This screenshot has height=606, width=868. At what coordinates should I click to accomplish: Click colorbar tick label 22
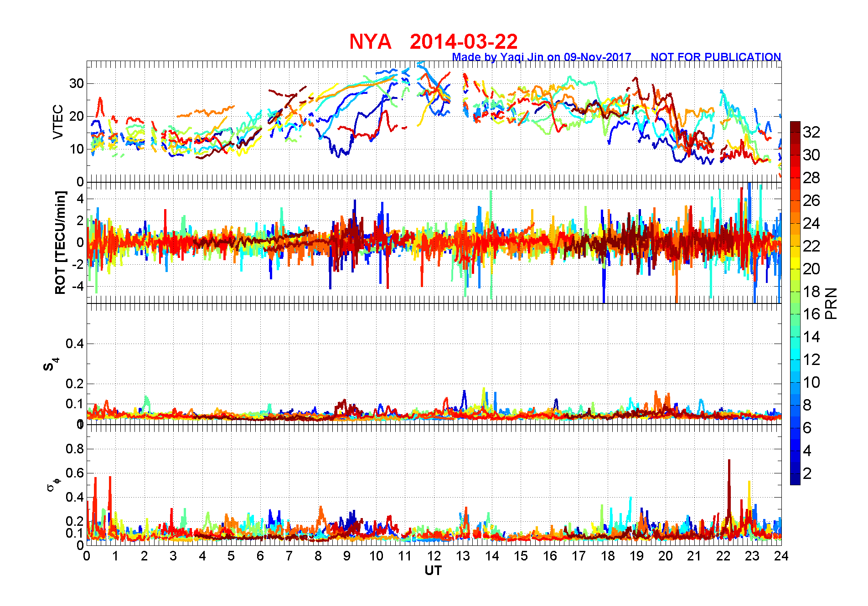coord(811,246)
